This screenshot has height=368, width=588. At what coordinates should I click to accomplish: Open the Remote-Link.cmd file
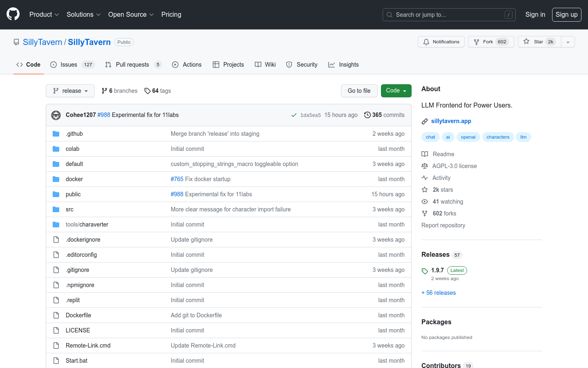click(x=88, y=346)
